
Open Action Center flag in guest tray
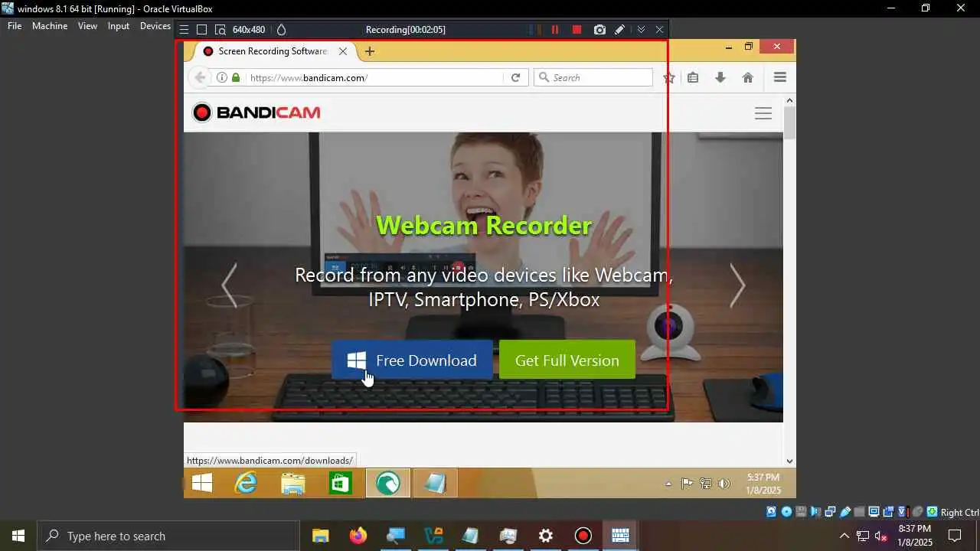coord(687,484)
